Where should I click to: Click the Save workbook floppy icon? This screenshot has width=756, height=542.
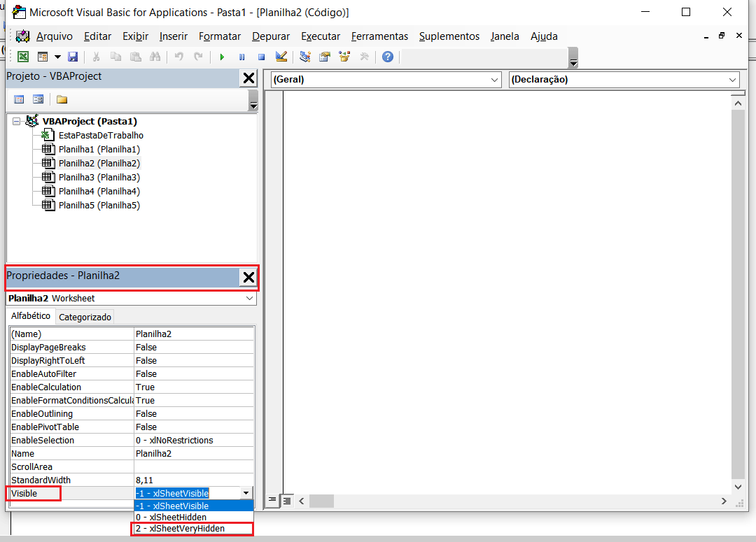[x=72, y=57]
